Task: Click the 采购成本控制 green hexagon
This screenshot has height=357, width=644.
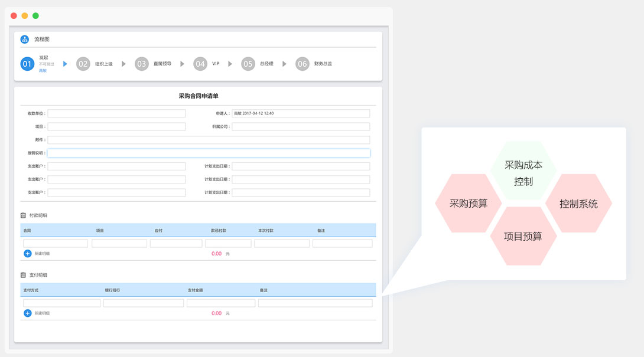Action: pyautogui.click(x=523, y=172)
